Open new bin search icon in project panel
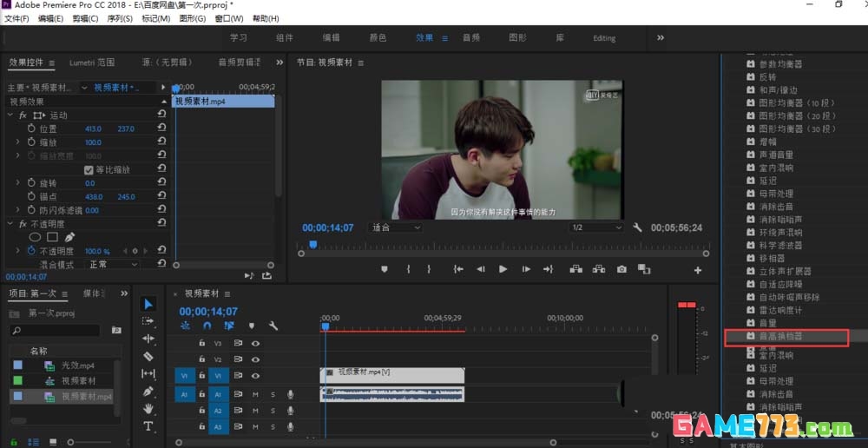This screenshot has width=868, height=448. [x=116, y=330]
